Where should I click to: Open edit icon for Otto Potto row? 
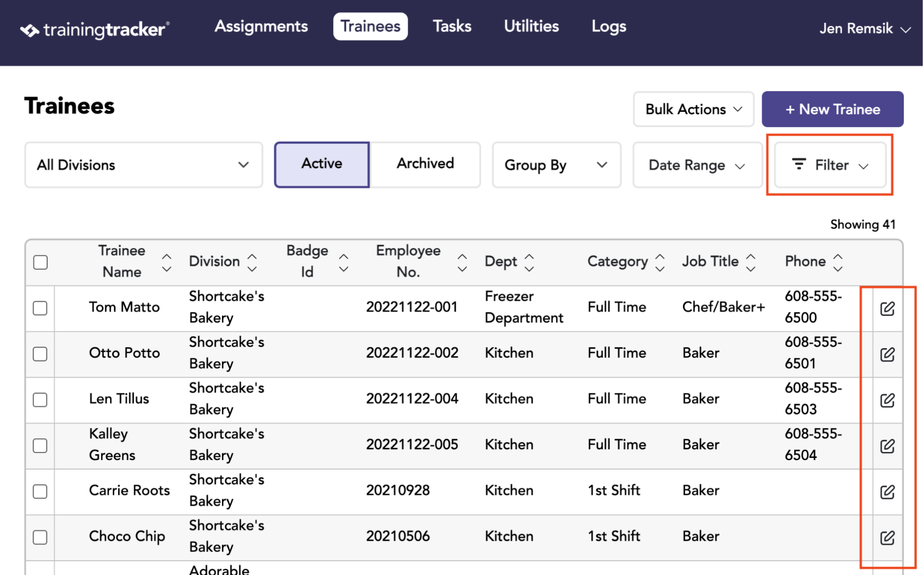887,354
